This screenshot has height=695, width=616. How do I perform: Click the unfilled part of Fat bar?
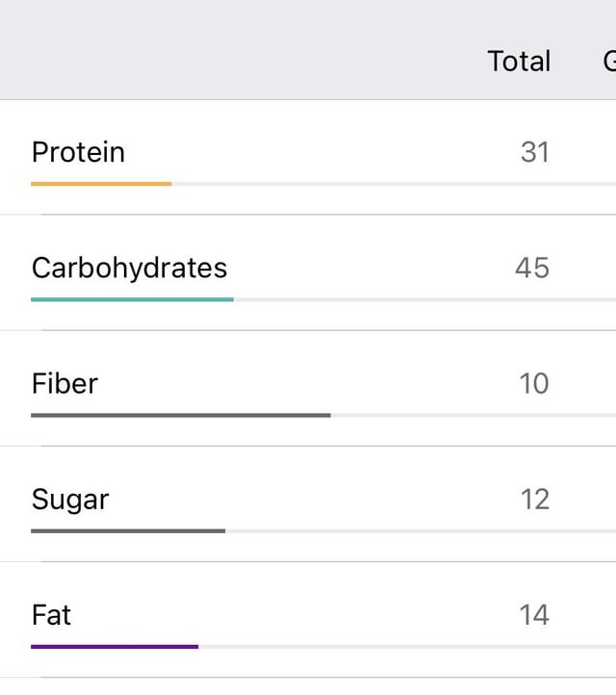click(407, 647)
